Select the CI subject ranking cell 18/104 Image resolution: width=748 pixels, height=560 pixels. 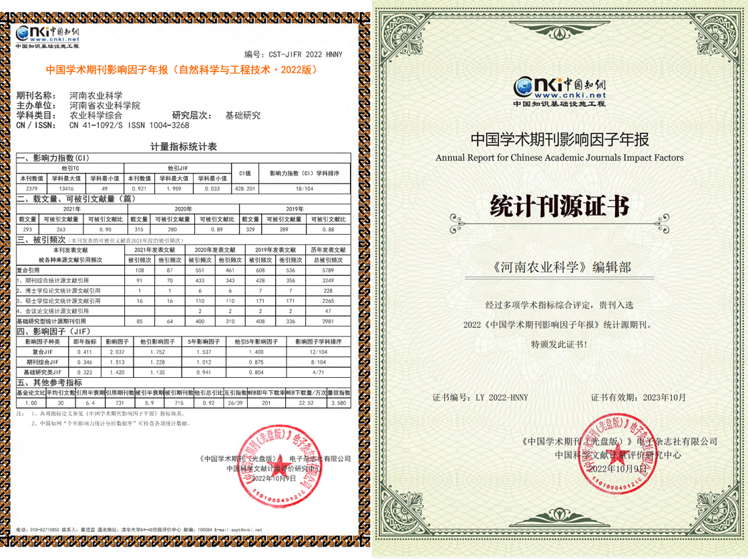[305, 189]
